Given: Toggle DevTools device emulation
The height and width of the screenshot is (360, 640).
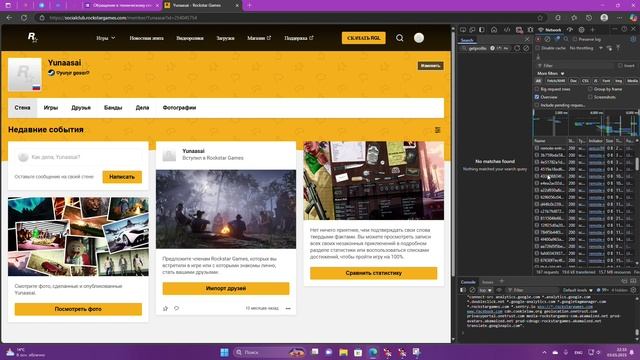Looking at the screenshot, I should [x=472, y=30].
